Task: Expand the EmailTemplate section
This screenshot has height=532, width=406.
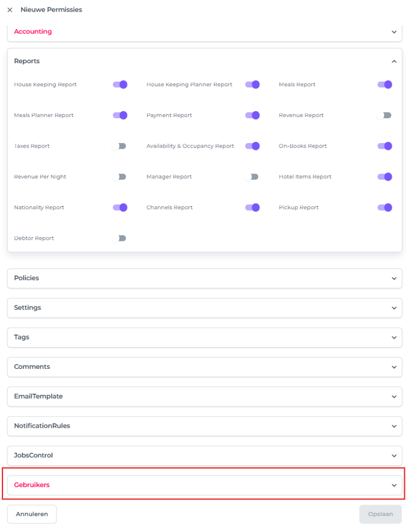Action: point(394,397)
